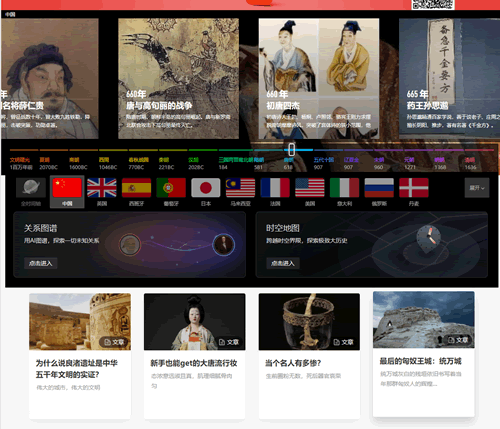Select the China flag tab
This screenshot has height=429, width=500.
(67, 192)
